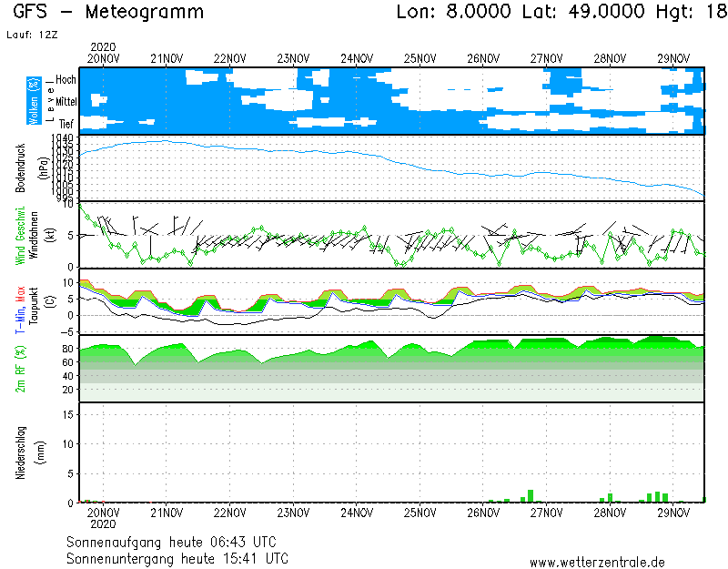The image size is (728, 569).
Task: Click the 'Taupunkt' axis label
Action: point(34,306)
